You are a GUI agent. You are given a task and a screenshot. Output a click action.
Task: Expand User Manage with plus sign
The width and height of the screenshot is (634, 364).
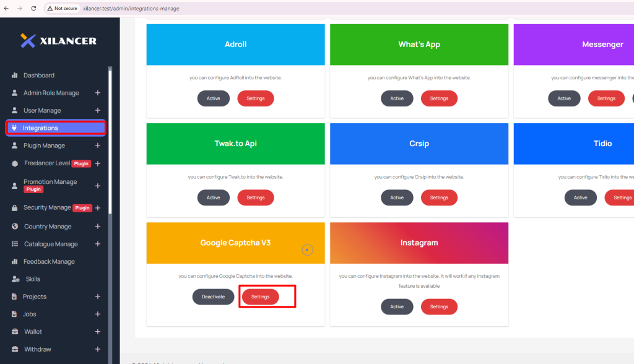pyautogui.click(x=97, y=110)
